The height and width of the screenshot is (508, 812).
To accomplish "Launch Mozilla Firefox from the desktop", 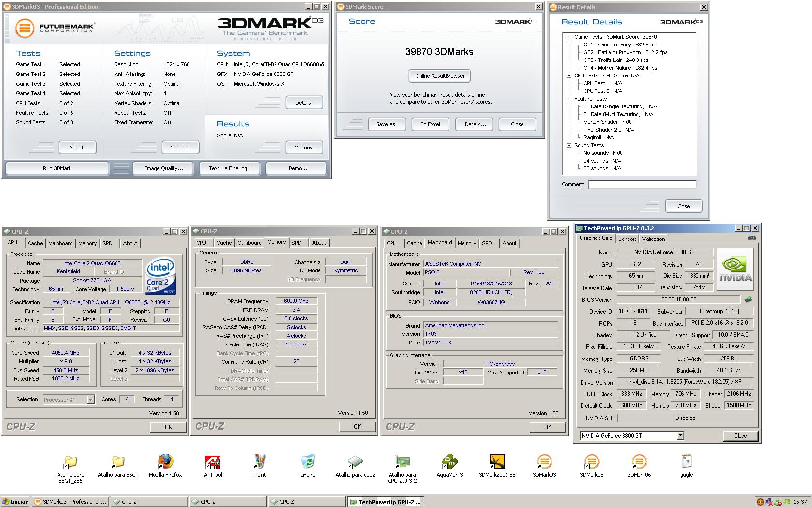I will [165, 463].
